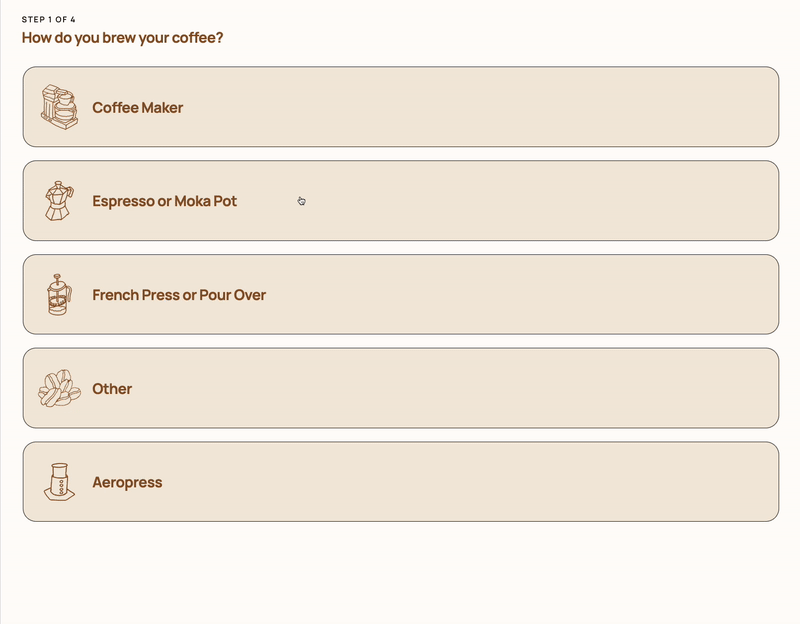800x624 pixels.
Task: Click the "Espresso or Moka Pot" label
Action: tap(163, 201)
